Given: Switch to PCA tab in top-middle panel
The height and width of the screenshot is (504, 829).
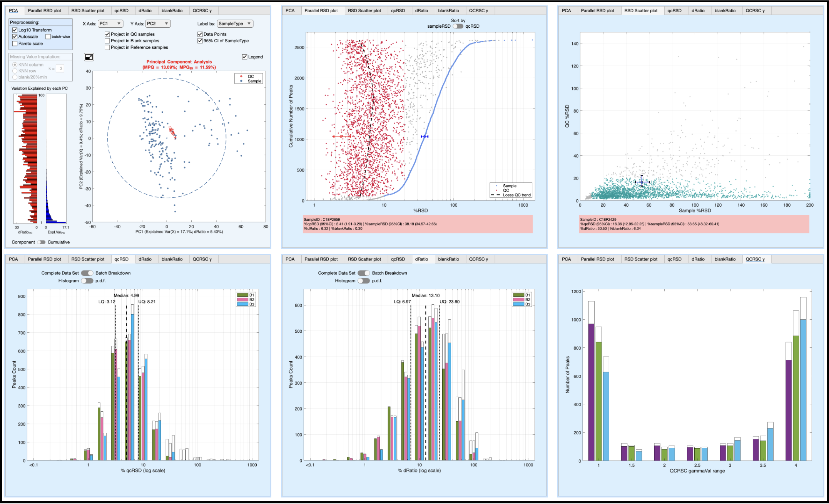Looking at the screenshot, I should [290, 11].
